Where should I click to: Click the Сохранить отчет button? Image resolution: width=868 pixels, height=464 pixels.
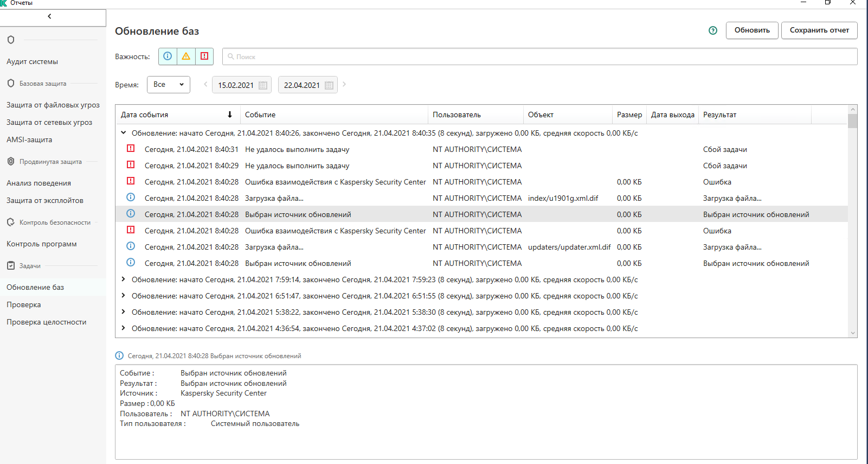coord(819,30)
